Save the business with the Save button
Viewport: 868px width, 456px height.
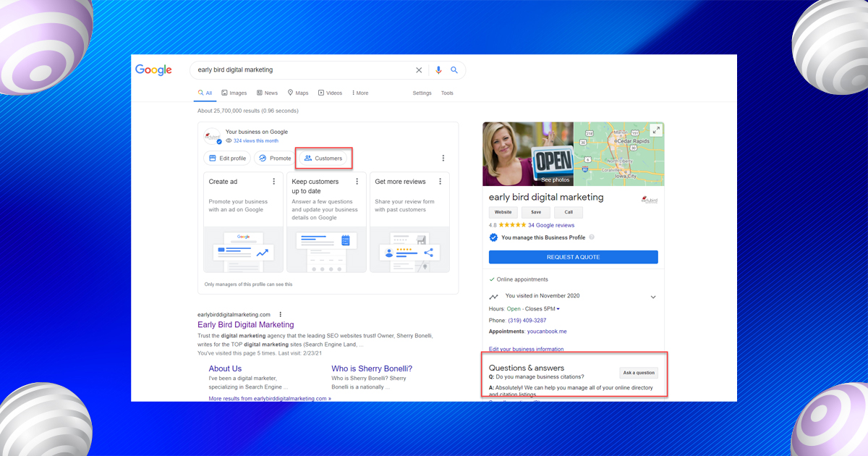tap(536, 213)
